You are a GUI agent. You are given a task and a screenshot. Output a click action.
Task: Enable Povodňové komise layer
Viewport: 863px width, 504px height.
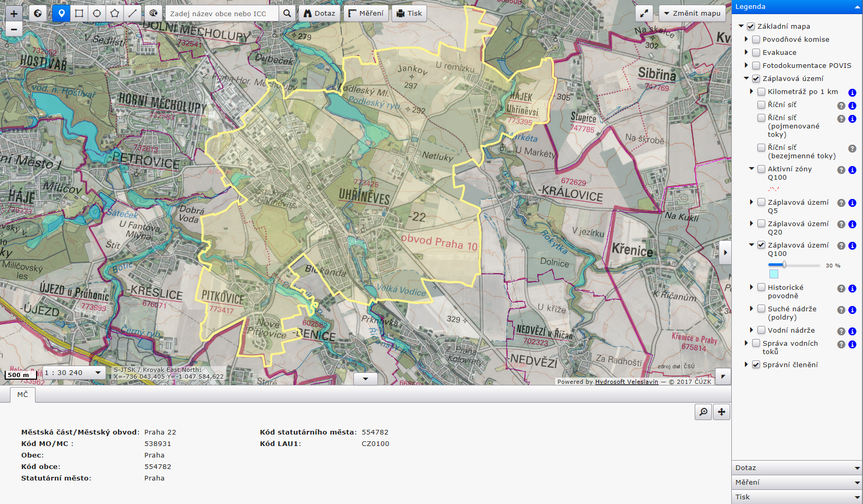point(756,39)
